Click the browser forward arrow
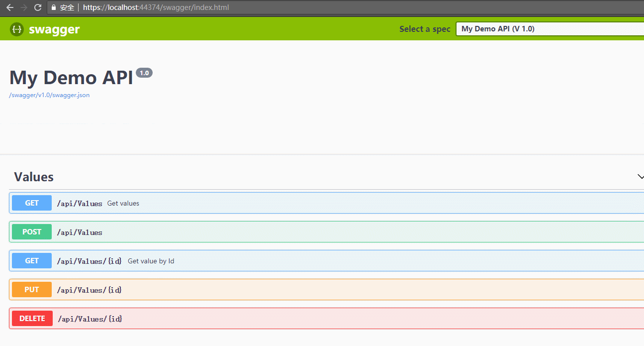 23,7
